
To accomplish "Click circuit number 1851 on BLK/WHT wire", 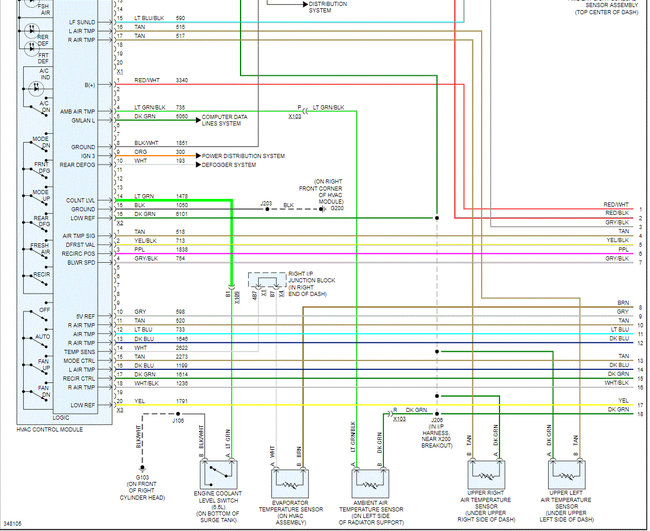I will point(182,143).
